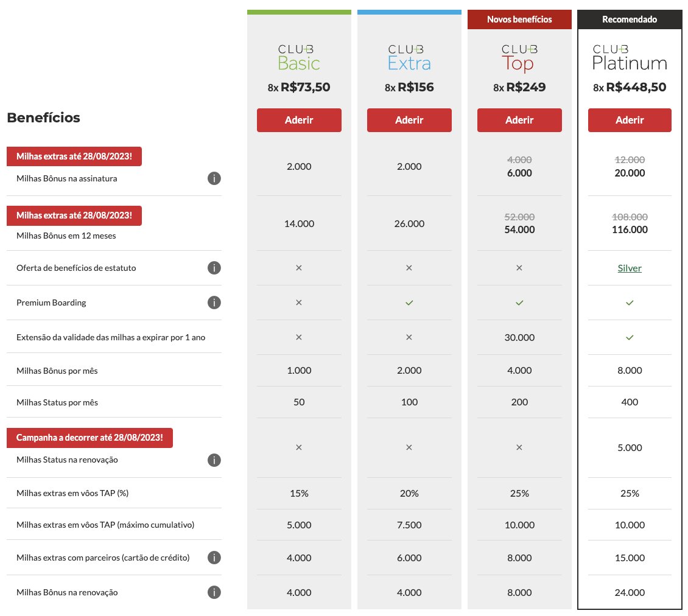Click the 15.000 partner miles value
The height and width of the screenshot is (616, 688).
[x=630, y=558]
